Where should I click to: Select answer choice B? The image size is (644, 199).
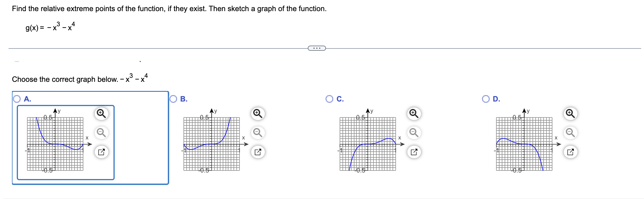(x=174, y=99)
